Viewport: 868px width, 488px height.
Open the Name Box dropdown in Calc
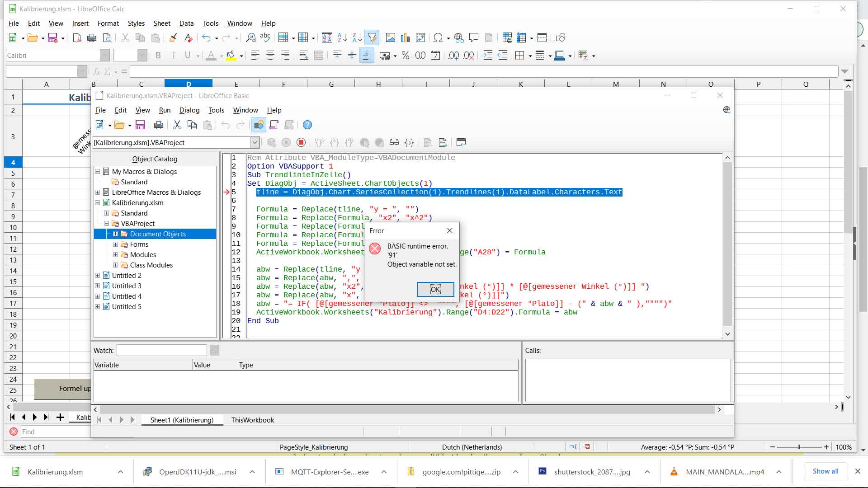click(x=82, y=71)
